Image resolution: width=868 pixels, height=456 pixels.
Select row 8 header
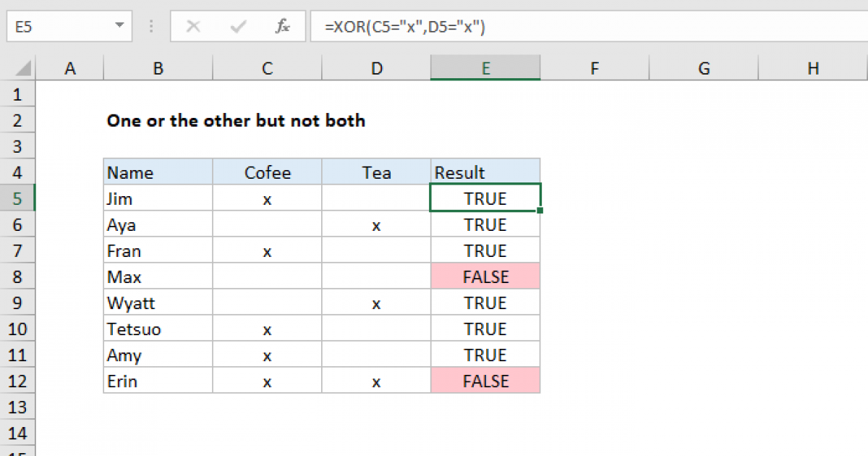pos(18,277)
